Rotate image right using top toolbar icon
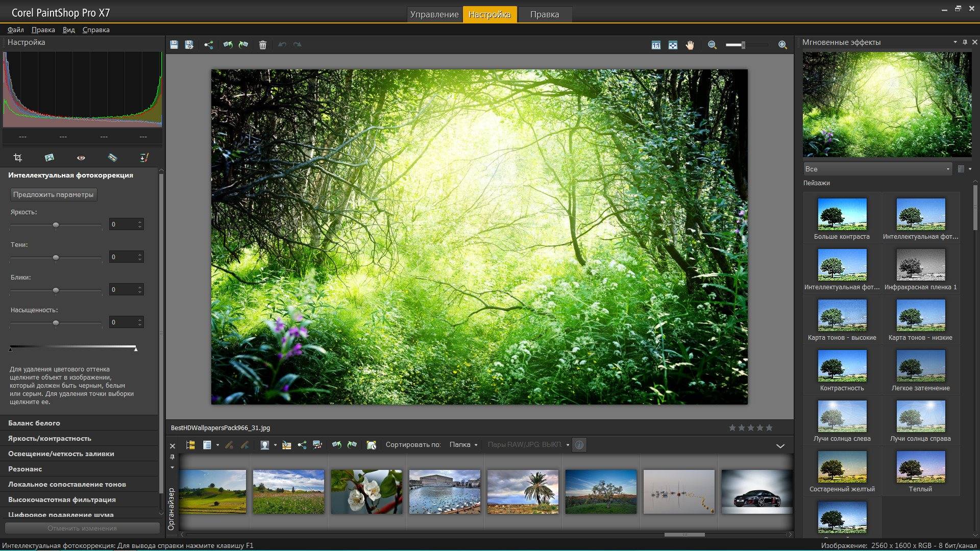980x551 pixels. click(x=243, y=45)
